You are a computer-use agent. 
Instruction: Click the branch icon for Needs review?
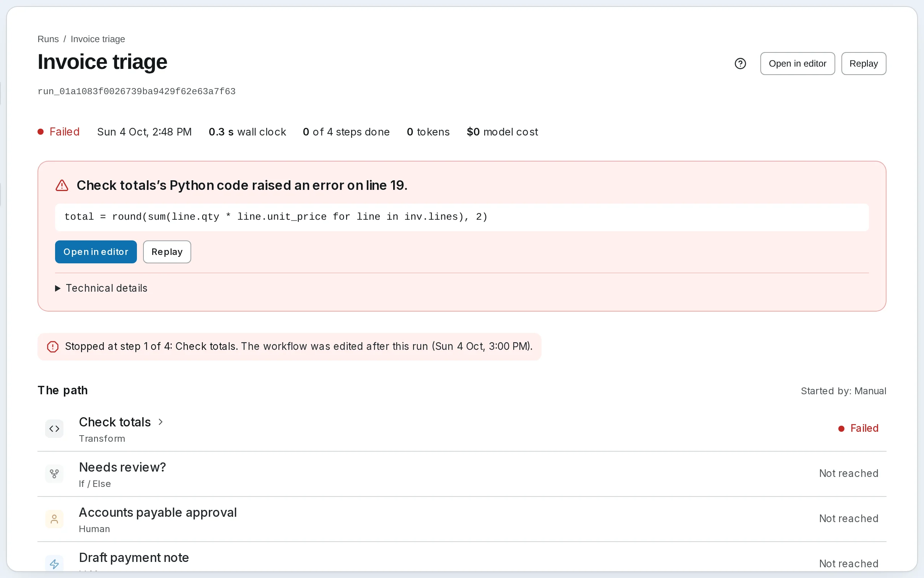coord(54,474)
